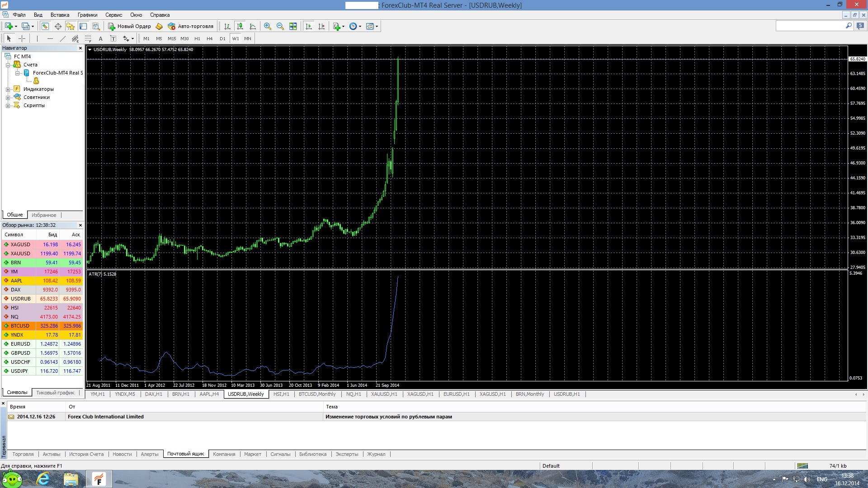Select the Fibonacci retracement tool

tap(88, 38)
